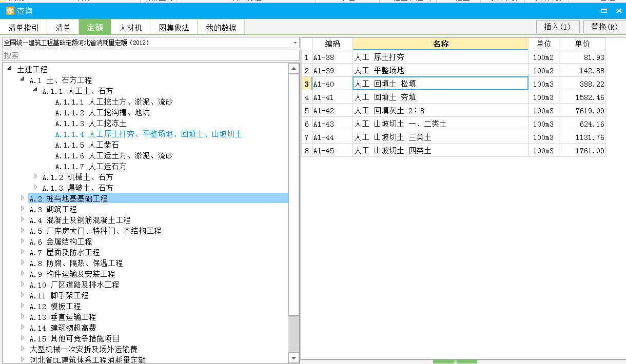Expand A.10 厂区道路及排水工程
626x364 pixels.
(x=22, y=284)
